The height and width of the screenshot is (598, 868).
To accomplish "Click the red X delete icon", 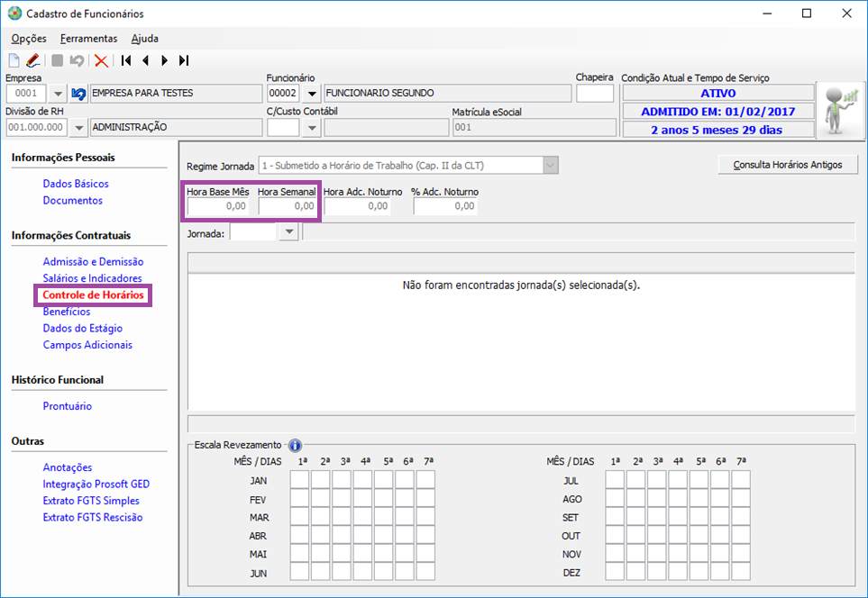I will point(101,60).
